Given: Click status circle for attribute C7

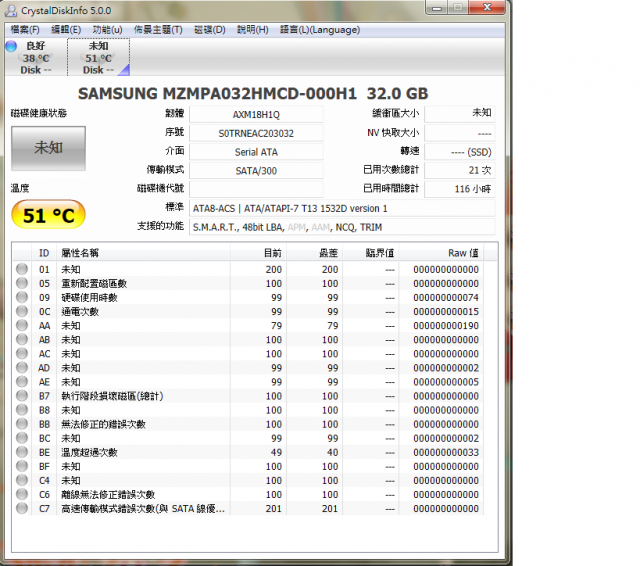Looking at the screenshot, I should tap(22, 508).
